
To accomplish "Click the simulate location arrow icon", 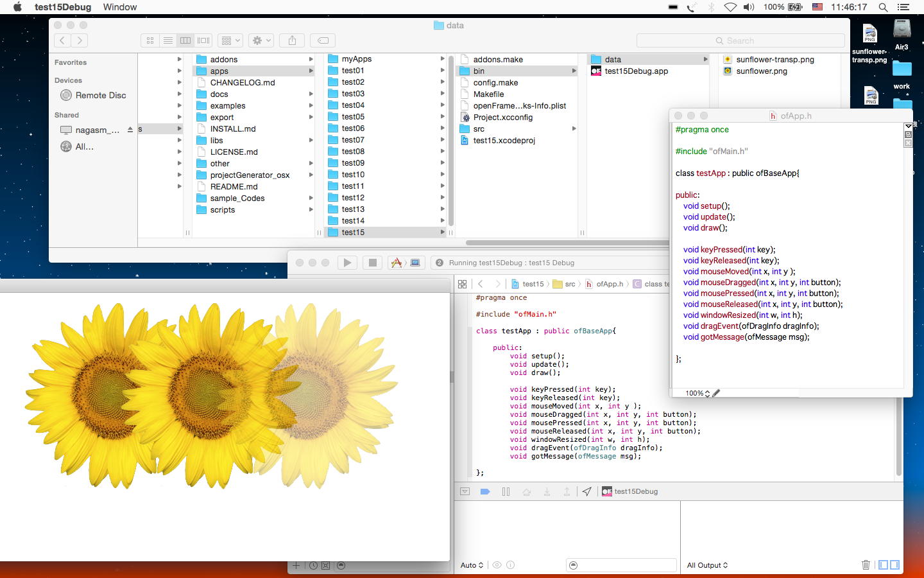I will 586,491.
